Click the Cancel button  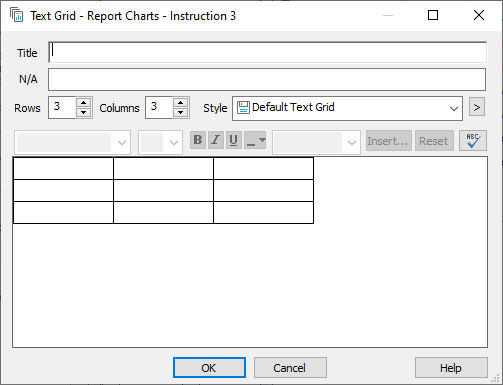(290, 368)
